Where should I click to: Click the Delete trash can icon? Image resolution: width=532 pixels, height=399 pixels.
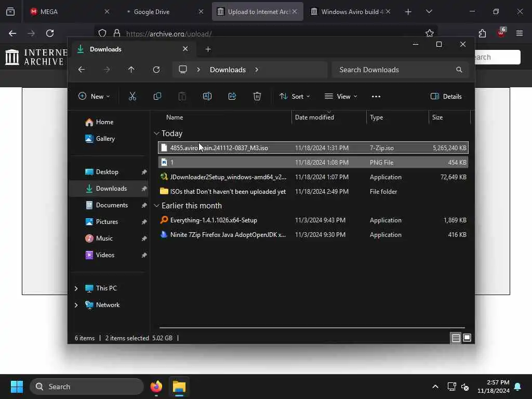(257, 96)
